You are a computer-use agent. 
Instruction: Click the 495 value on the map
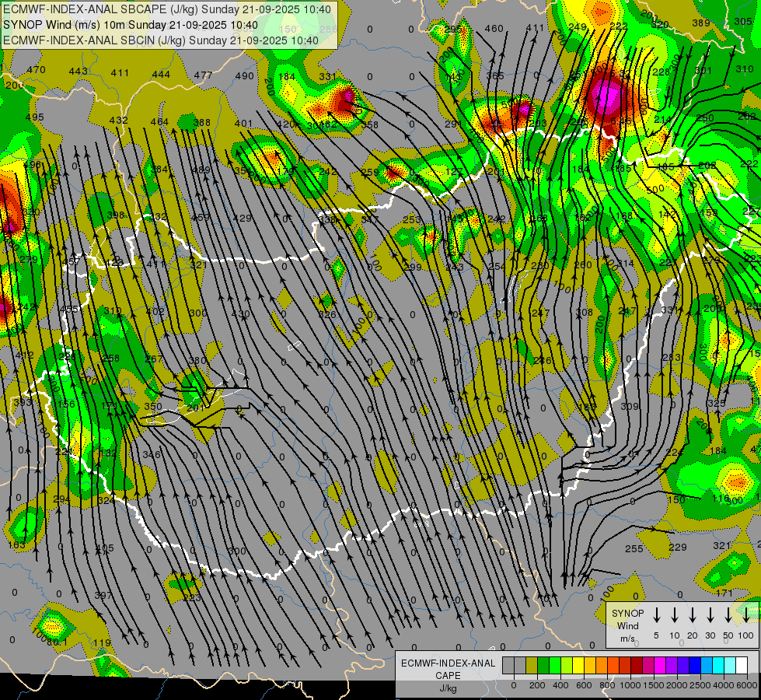34,117
